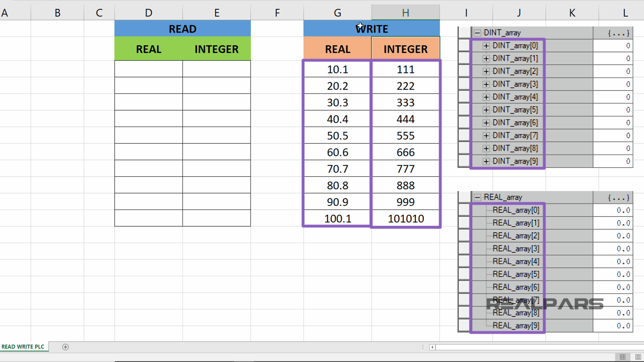Select the Normal view icon in status bar

coord(623,357)
